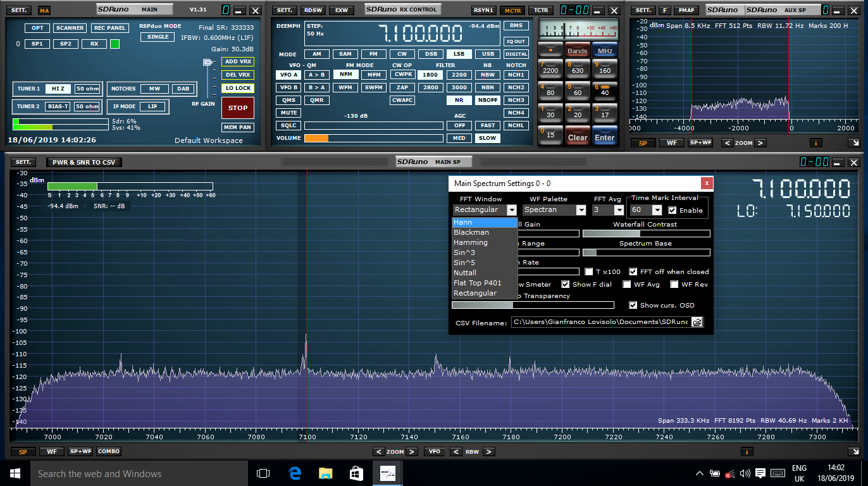The width and height of the screenshot is (868, 486).
Task: Click the SDRuno taskbar icon
Action: (387, 473)
